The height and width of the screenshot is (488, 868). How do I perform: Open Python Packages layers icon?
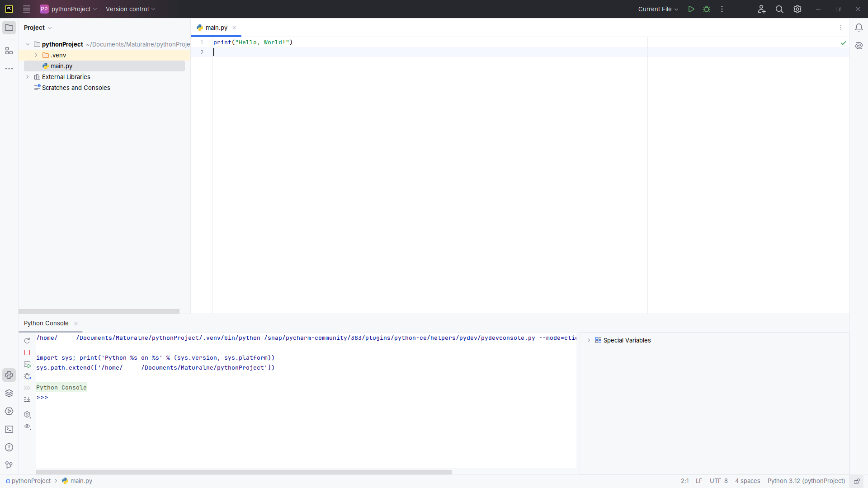tap(9, 393)
